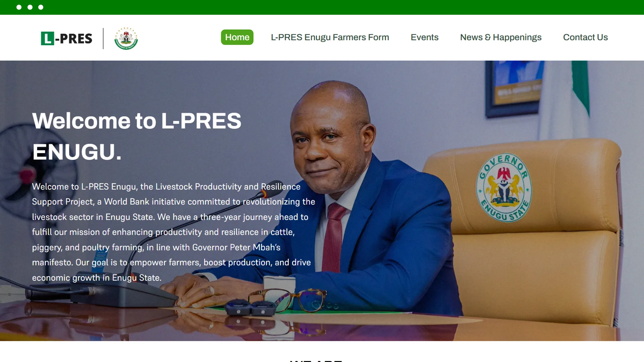Open the L-PRES Enugu Farmers Form page
This screenshot has width=644, height=362.
[x=330, y=37]
